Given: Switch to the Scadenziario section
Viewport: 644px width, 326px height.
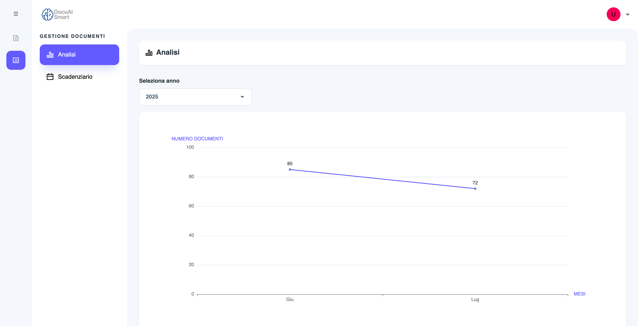Looking at the screenshot, I should (x=75, y=77).
